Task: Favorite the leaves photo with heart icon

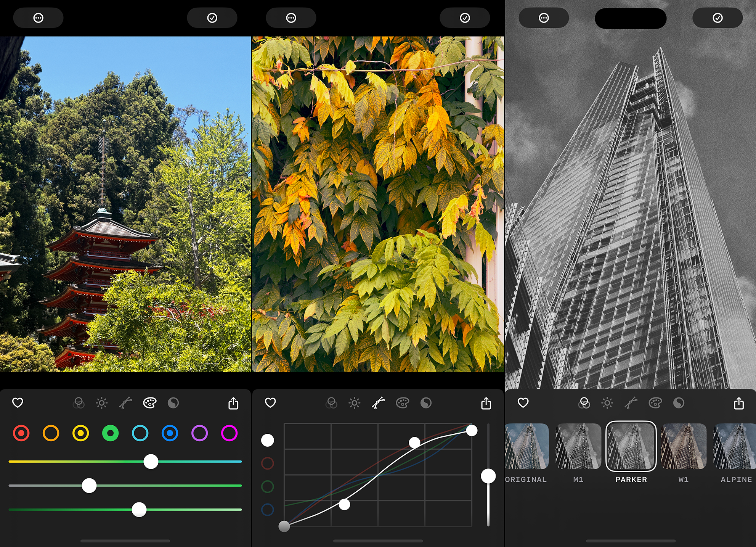Action: coord(270,403)
